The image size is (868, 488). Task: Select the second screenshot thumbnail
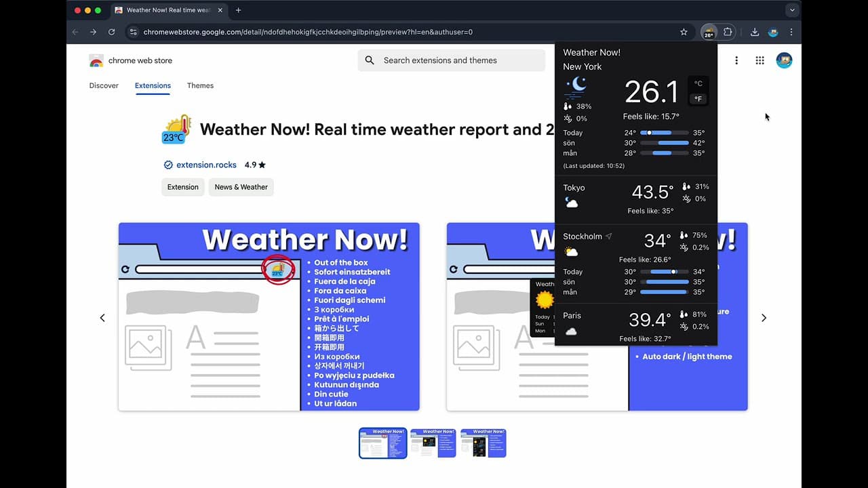433,443
